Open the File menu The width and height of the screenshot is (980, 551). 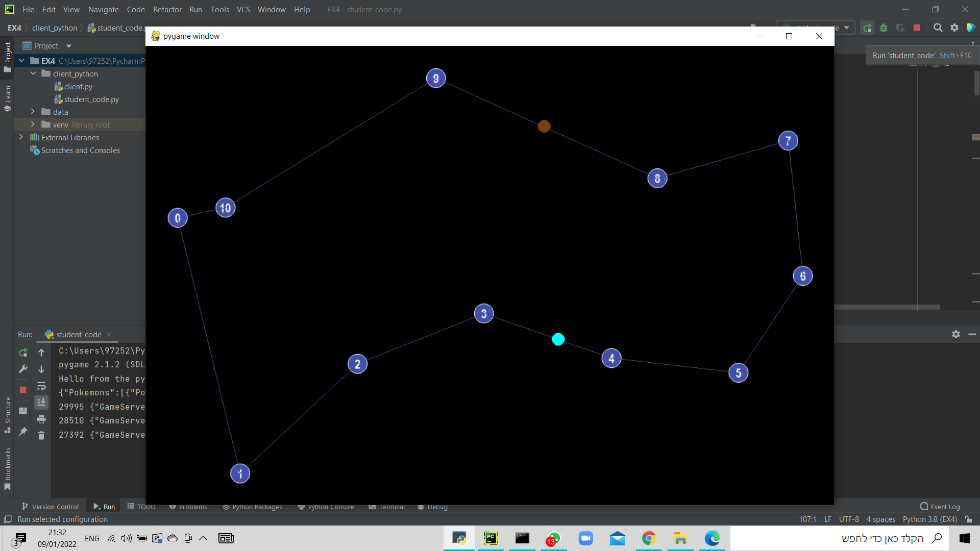28,9
